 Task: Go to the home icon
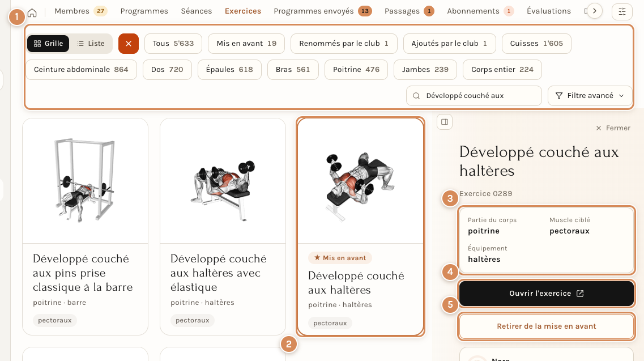point(32,12)
